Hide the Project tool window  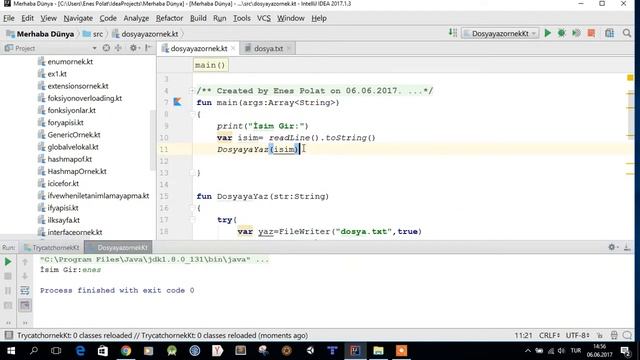pyautogui.click(x=148, y=48)
